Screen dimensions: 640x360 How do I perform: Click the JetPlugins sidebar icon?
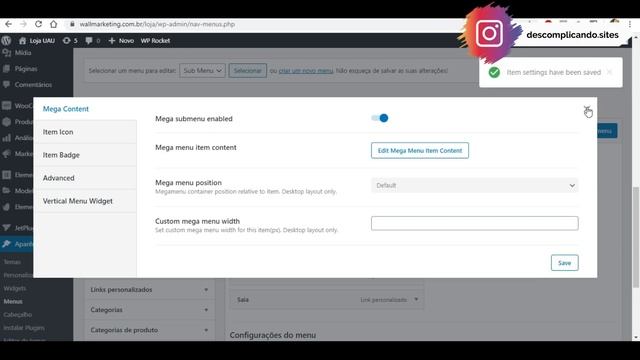[x=7, y=228]
